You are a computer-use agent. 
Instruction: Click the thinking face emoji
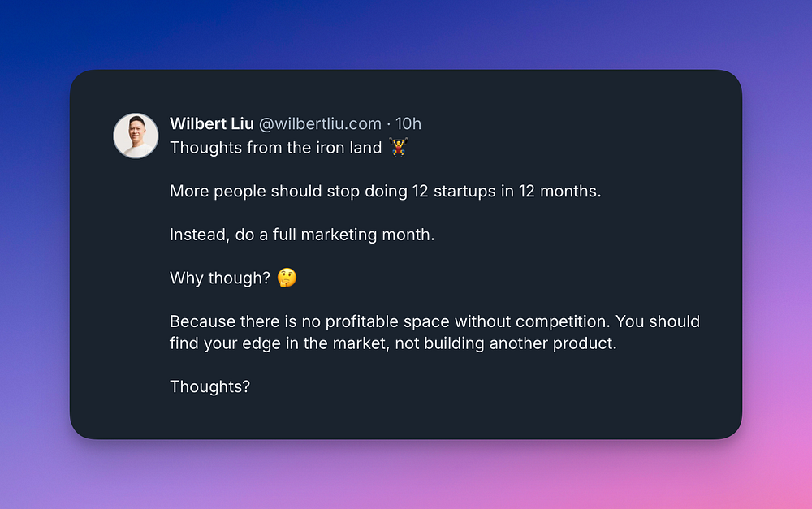[287, 278]
